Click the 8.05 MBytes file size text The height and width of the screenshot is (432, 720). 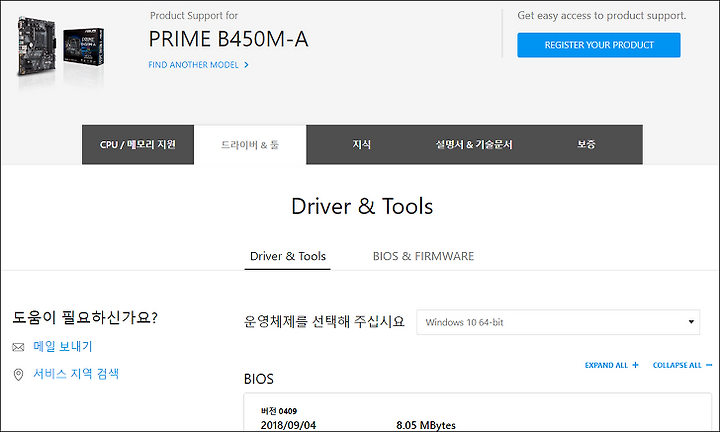426,425
